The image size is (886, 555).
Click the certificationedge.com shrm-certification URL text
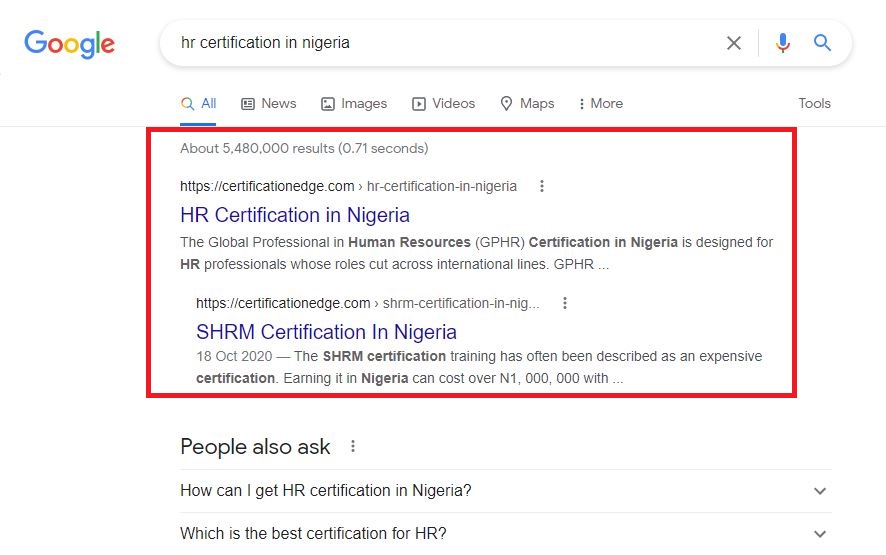[367, 303]
